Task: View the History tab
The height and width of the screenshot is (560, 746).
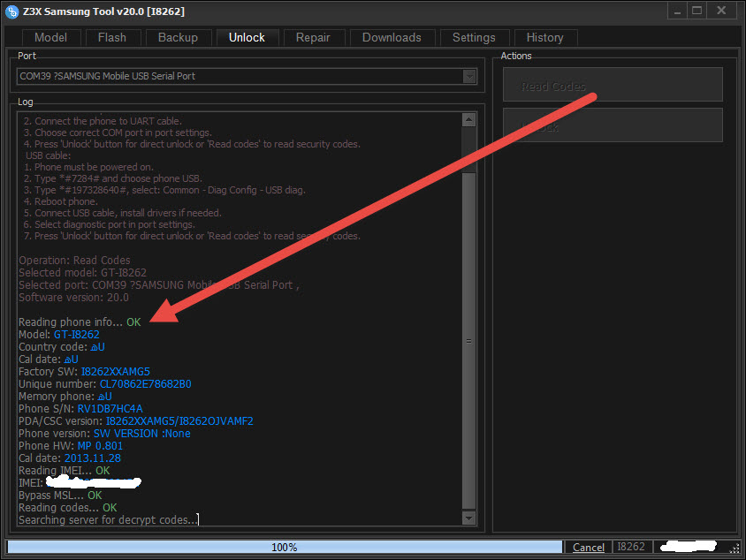Action: coord(545,38)
